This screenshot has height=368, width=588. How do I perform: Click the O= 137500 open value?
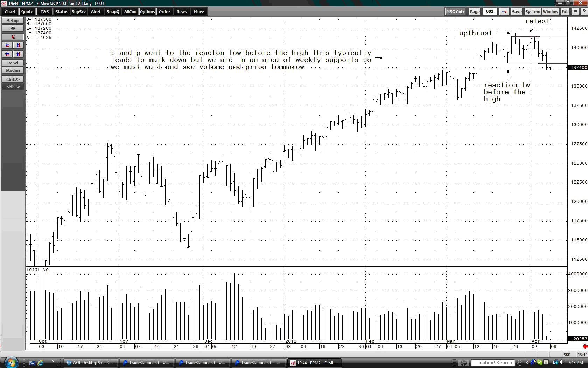coord(39,19)
